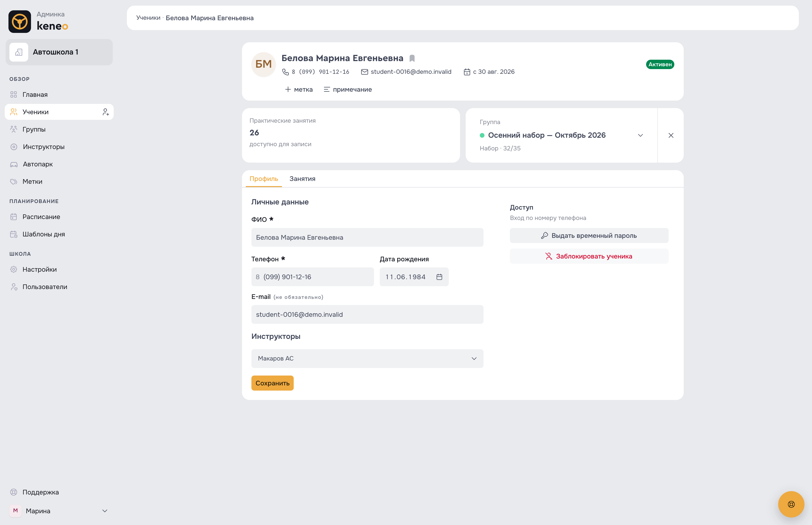This screenshot has width=812, height=525.
Task: Expand the Марина user menu chevron
Action: 105,511
